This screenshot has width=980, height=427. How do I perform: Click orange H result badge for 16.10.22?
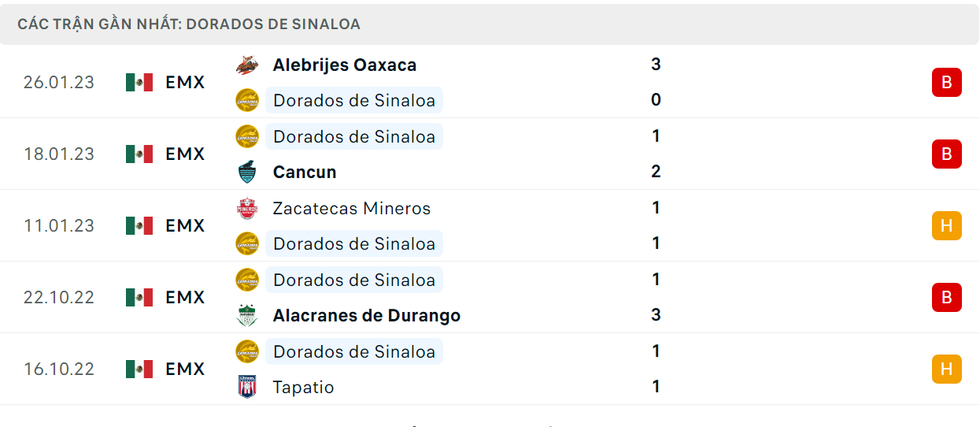(946, 369)
